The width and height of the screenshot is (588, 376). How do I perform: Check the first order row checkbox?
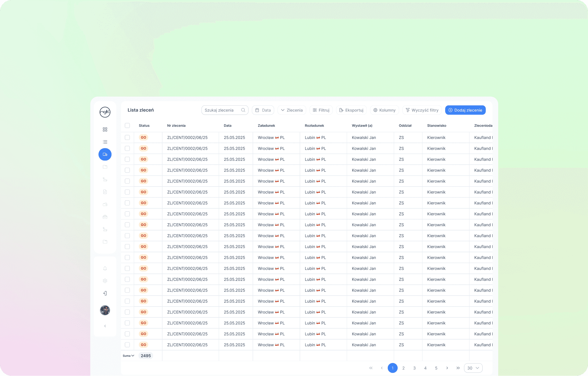127,138
